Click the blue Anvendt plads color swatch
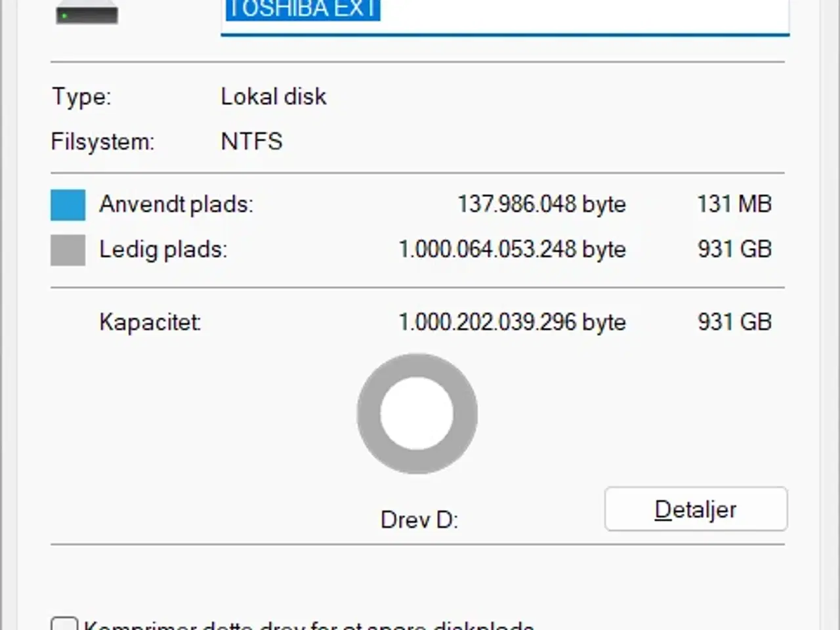The image size is (840, 630). click(x=68, y=205)
